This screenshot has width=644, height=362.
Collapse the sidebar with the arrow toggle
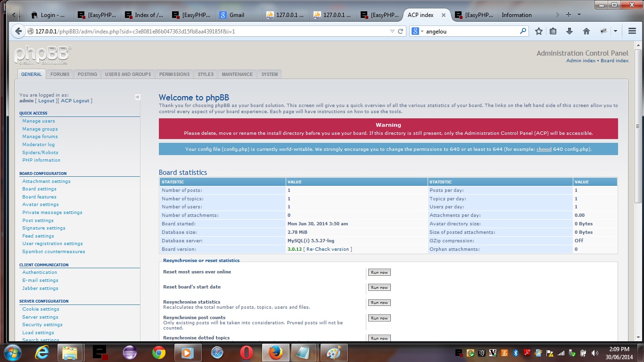[x=137, y=97]
